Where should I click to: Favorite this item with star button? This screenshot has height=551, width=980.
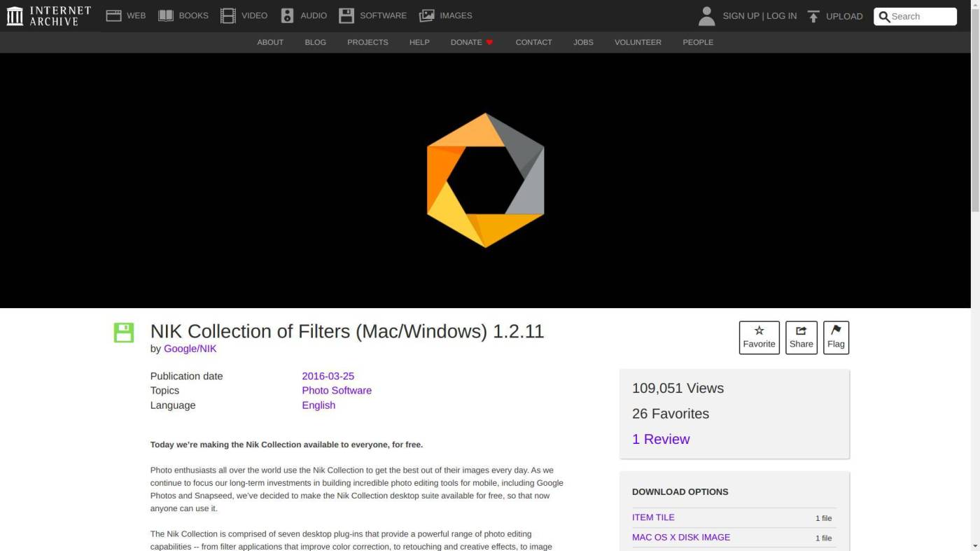(x=759, y=337)
